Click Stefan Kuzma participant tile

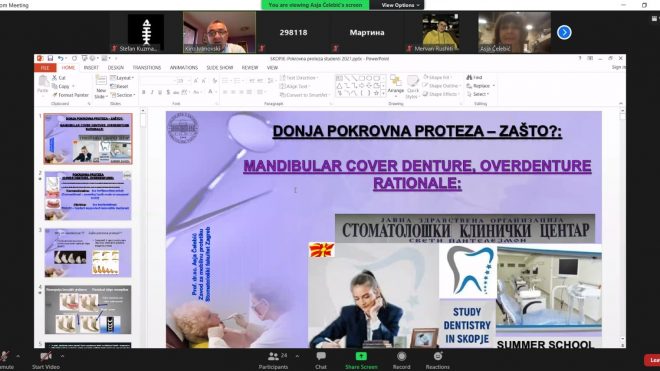click(146, 32)
